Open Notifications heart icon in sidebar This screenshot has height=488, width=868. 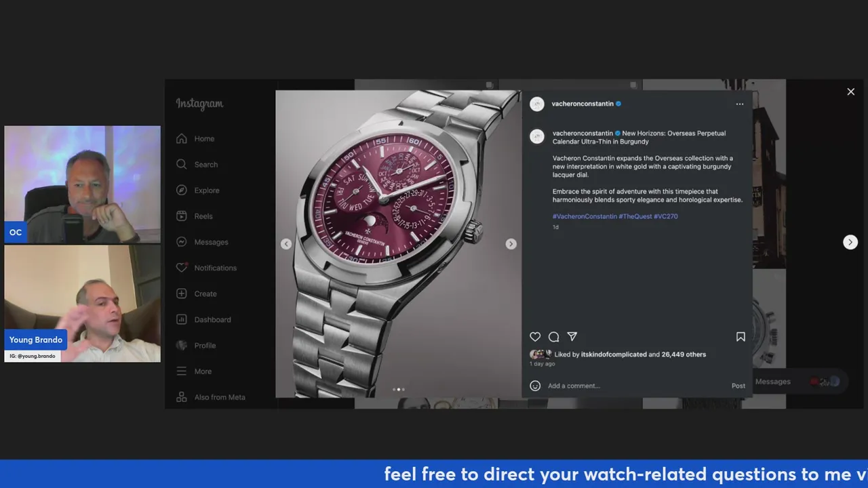[x=181, y=268]
